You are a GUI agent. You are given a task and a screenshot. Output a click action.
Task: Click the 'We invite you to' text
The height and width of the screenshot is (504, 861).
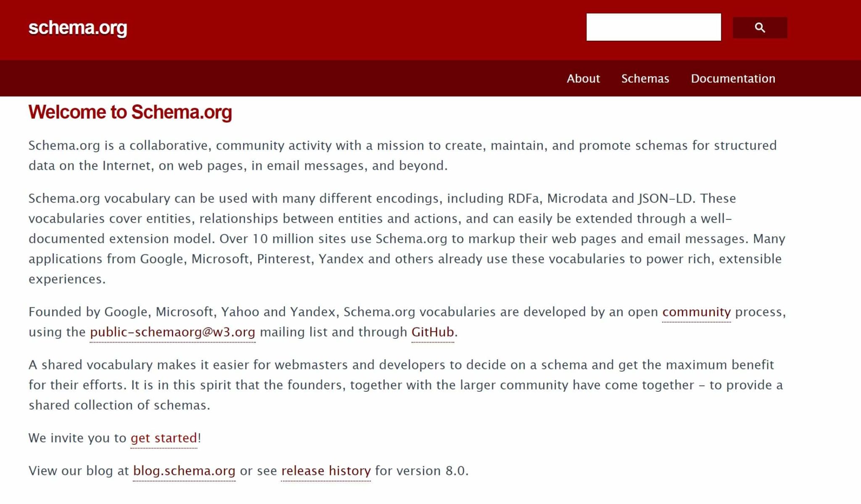point(77,438)
